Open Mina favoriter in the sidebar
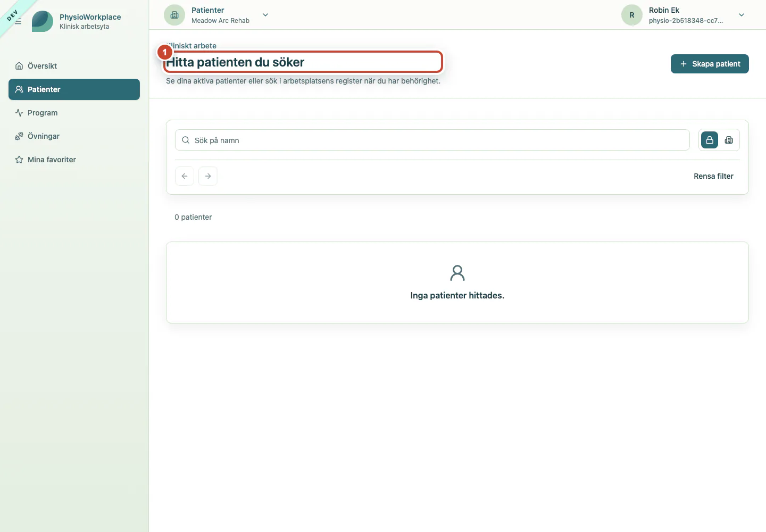The width and height of the screenshot is (766, 532). [x=74, y=160]
